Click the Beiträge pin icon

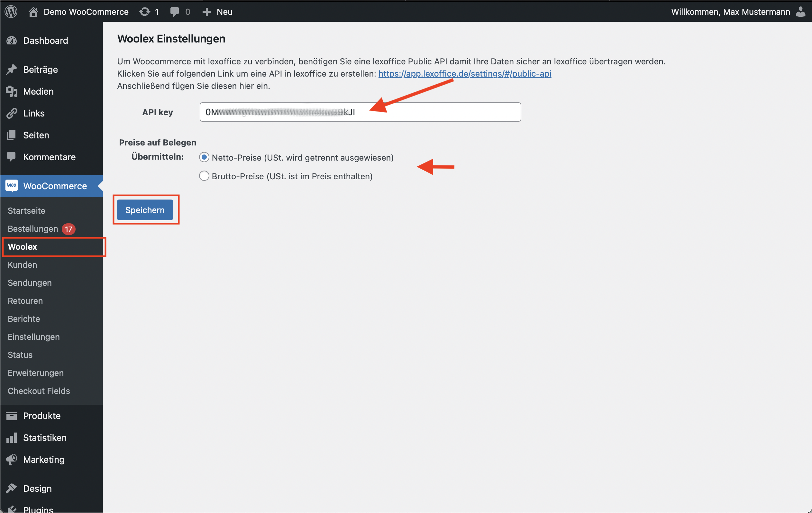pos(12,70)
